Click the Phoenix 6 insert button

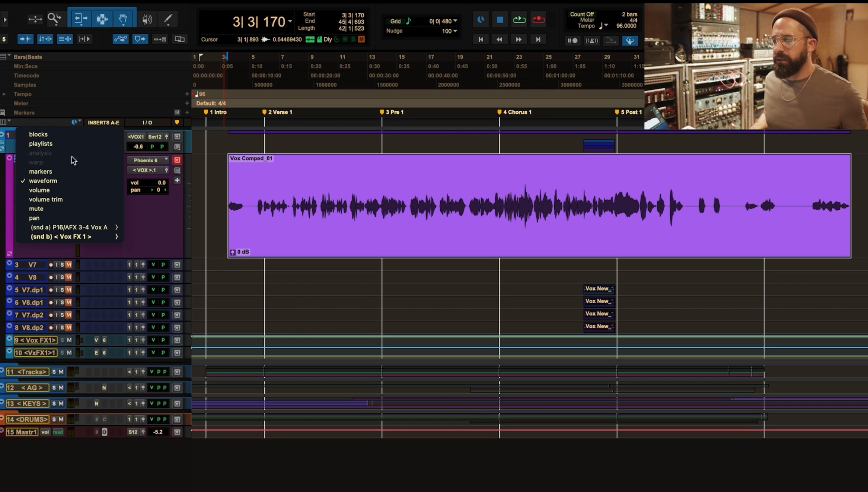pyautogui.click(x=146, y=160)
